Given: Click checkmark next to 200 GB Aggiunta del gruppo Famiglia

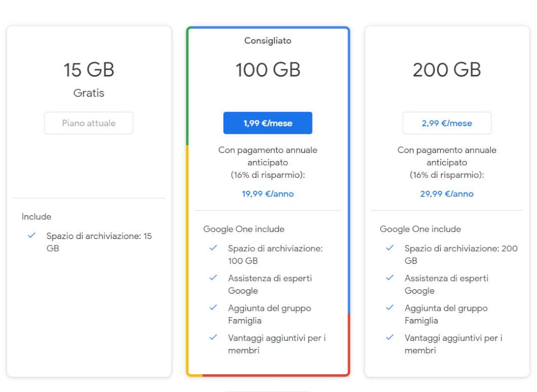Looking at the screenshot, I should 390,307.
